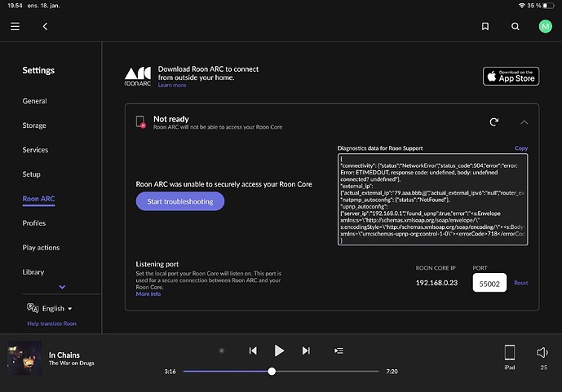Click the signal path dot indicator
Viewport: 562px width, 392px height.
pyautogui.click(x=222, y=350)
